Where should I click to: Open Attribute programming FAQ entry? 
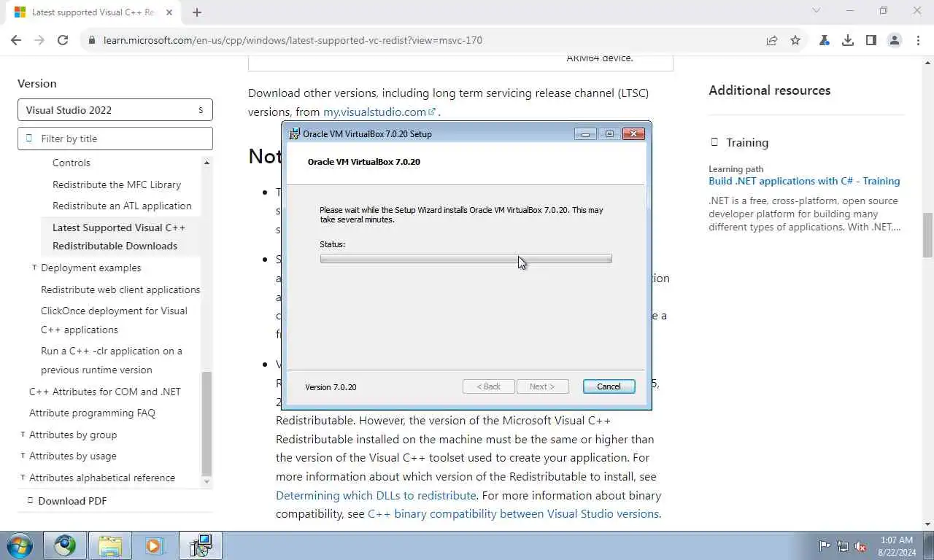click(x=92, y=413)
